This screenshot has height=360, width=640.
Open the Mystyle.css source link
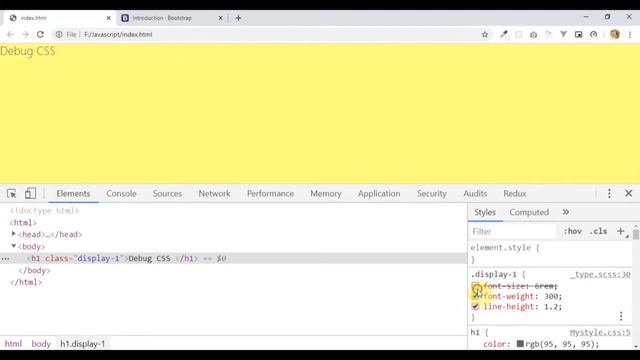[600, 332]
